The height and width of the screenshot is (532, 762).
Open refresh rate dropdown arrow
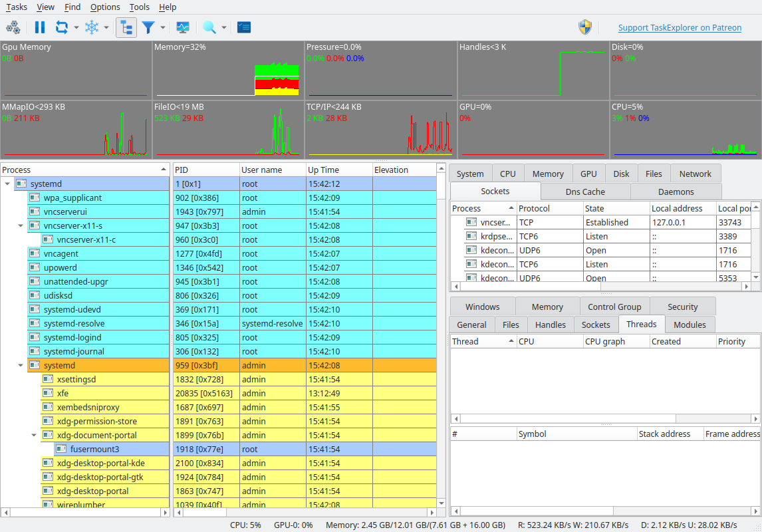pyautogui.click(x=76, y=28)
